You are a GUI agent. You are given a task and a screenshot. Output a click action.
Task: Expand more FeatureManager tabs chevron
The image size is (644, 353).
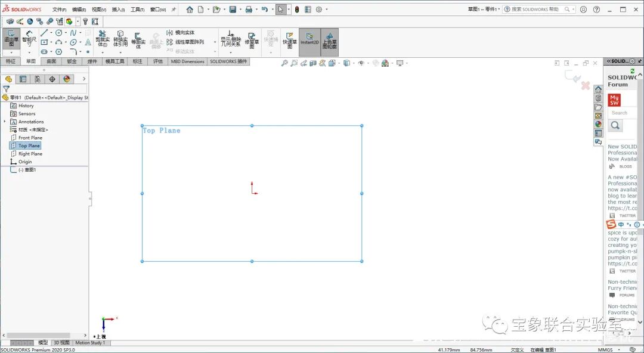[84, 79]
